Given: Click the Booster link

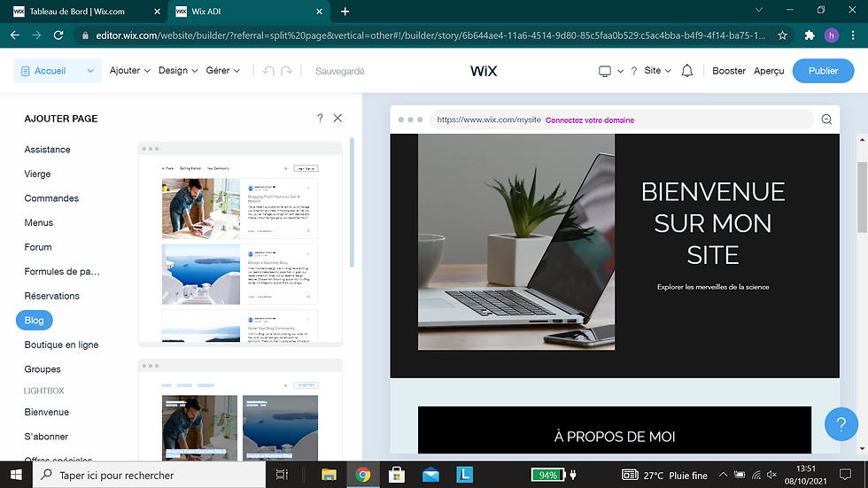Looking at the screenshot, I should click(x=728, y=71).
